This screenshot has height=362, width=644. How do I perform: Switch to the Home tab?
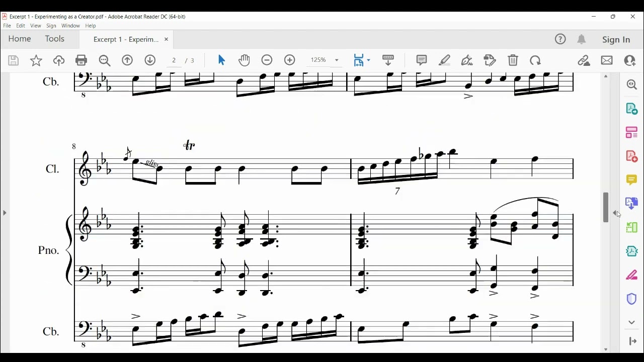coord(20,39)
